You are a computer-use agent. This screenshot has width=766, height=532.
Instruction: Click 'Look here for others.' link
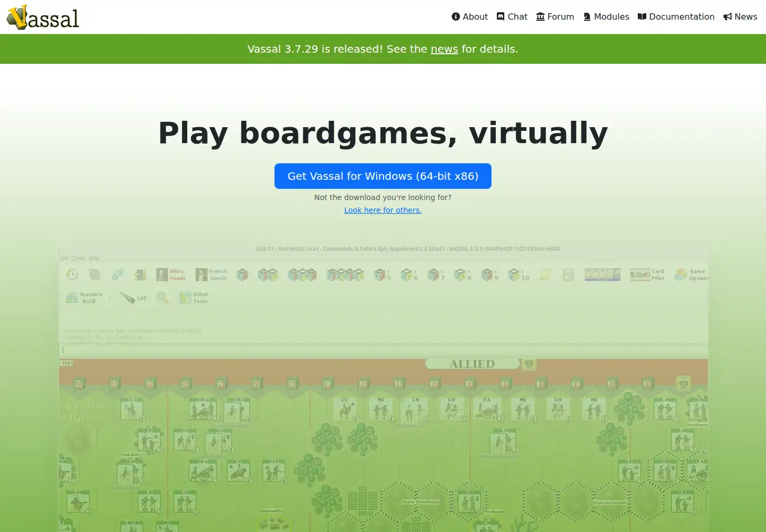(383, 210)
